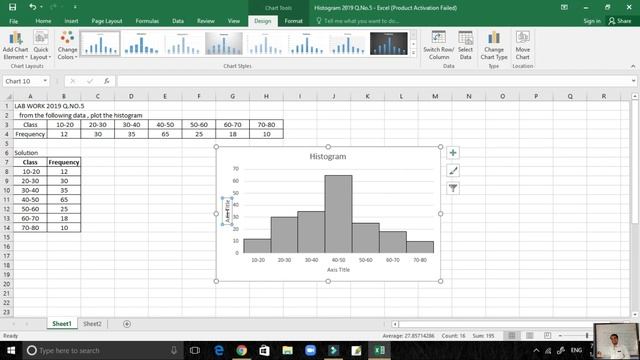The width and height of the screenshot is (640, 360).
Task: Open the View tab
Action: click(233, 21)
